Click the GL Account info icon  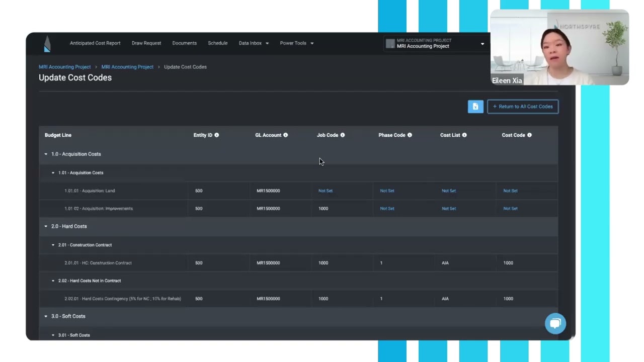point(285,135)
